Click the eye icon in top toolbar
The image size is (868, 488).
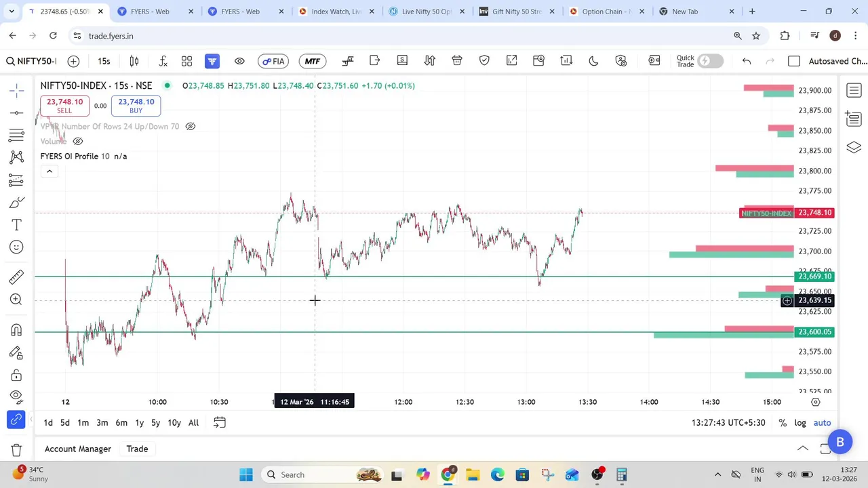(239, 61)
